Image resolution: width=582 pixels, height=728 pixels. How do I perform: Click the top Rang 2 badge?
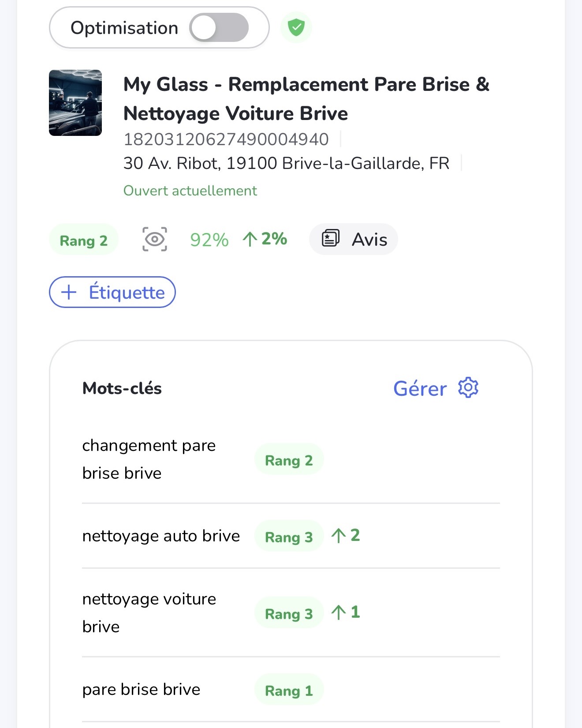84,240
